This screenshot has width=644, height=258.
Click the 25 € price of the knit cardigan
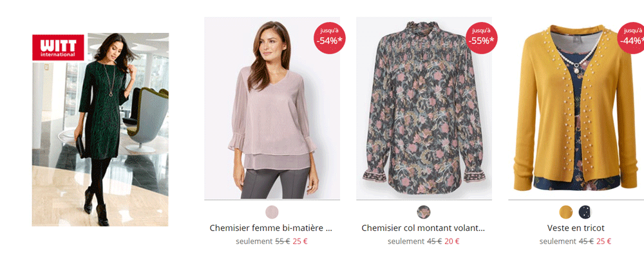tap(603, 242)
